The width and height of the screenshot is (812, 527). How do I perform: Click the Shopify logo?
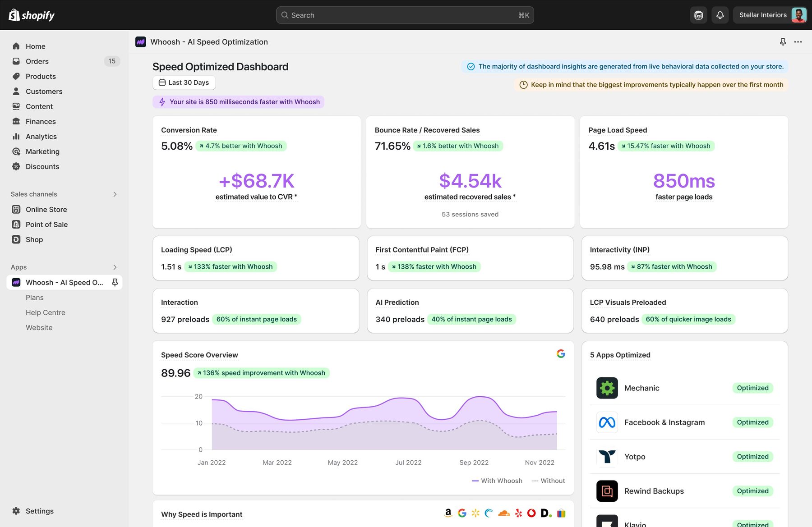31,15
